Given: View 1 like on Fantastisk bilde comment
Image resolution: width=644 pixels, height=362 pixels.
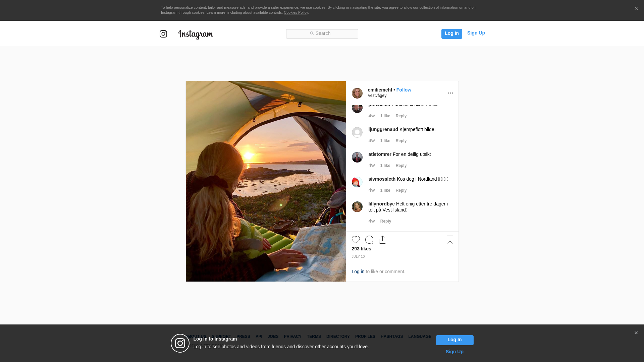Looking at the screenshot, I should (x=385, y=116).
